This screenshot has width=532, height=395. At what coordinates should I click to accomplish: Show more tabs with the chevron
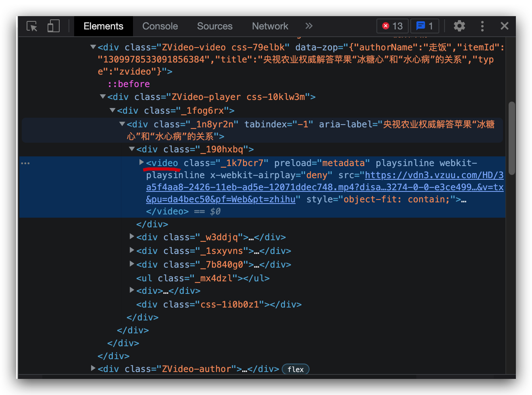click(309, 26)
